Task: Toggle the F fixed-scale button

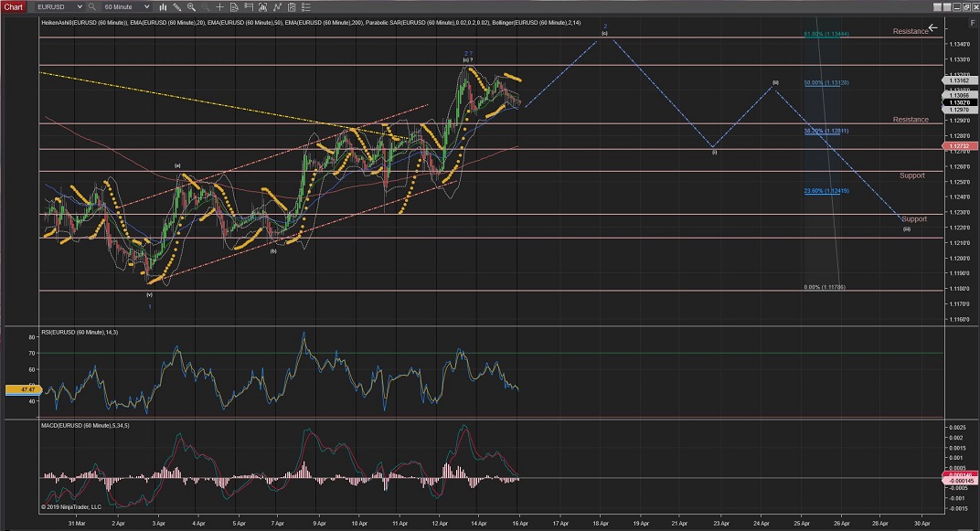Action: coord(972,23)
